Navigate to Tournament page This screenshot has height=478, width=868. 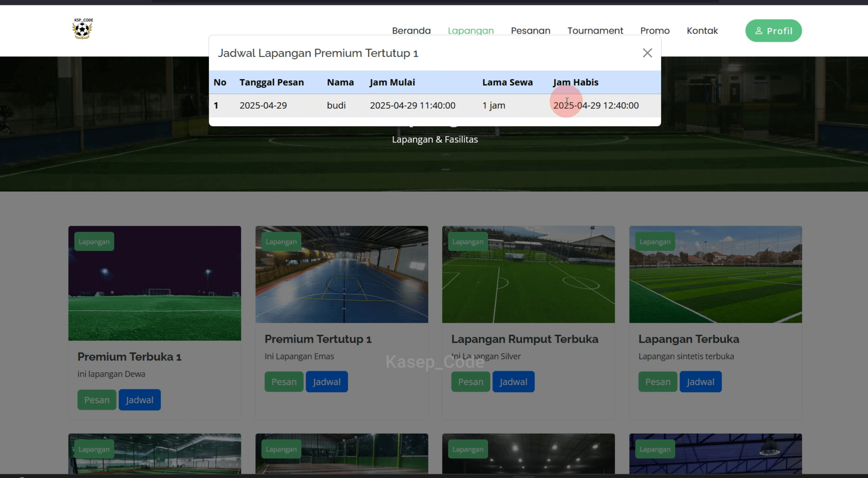coord(595,31)
